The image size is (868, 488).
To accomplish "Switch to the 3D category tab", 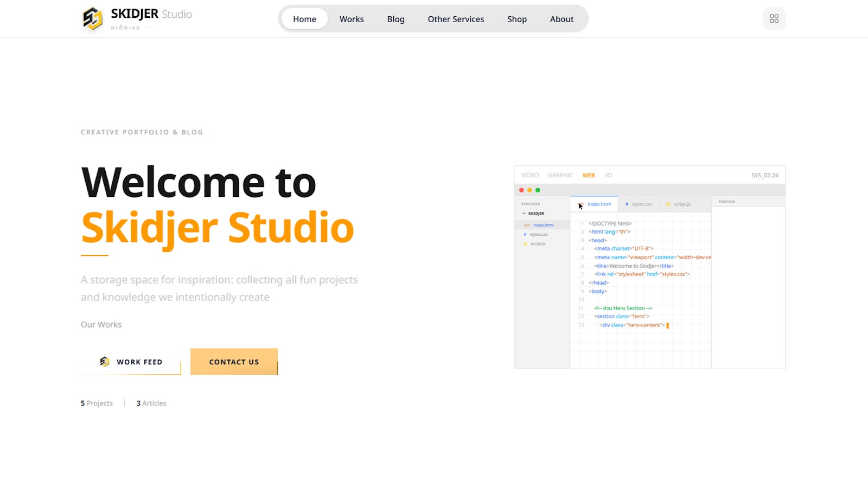I will pyautogui.click(x=608, y=175).
